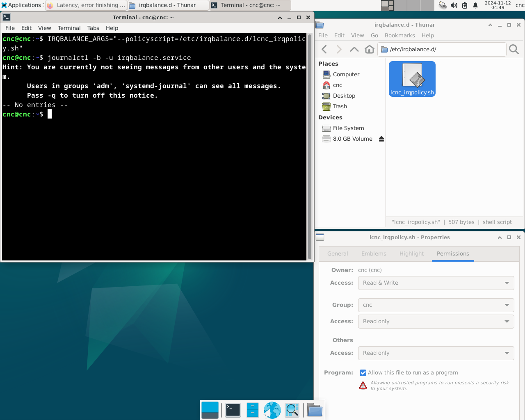The height and width of the screenshot is (420, 525).
Task: Switch to Firefox 'Latency, error finishing' window
Action: (86, 5)
